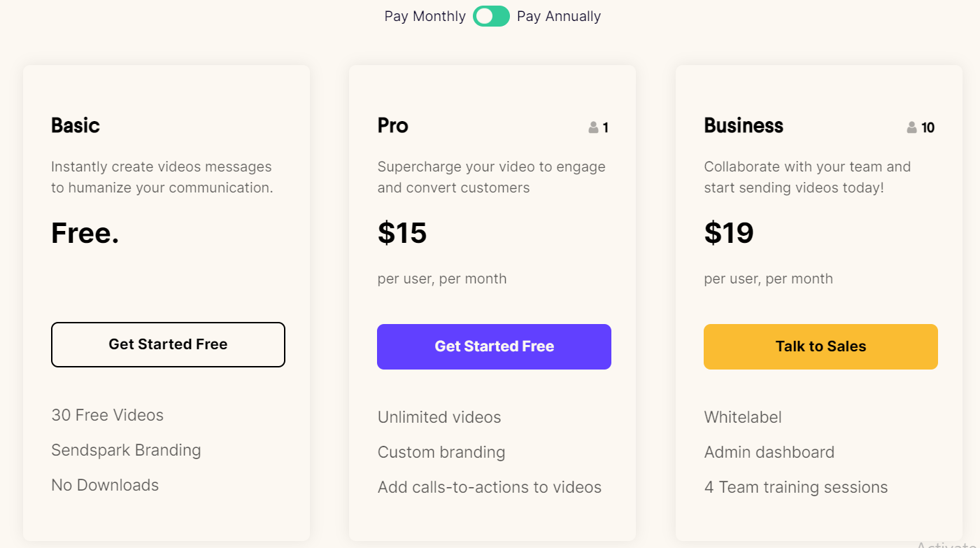
Task: Click the Whitelabel feature text
Action: click(x=743, y=417)
